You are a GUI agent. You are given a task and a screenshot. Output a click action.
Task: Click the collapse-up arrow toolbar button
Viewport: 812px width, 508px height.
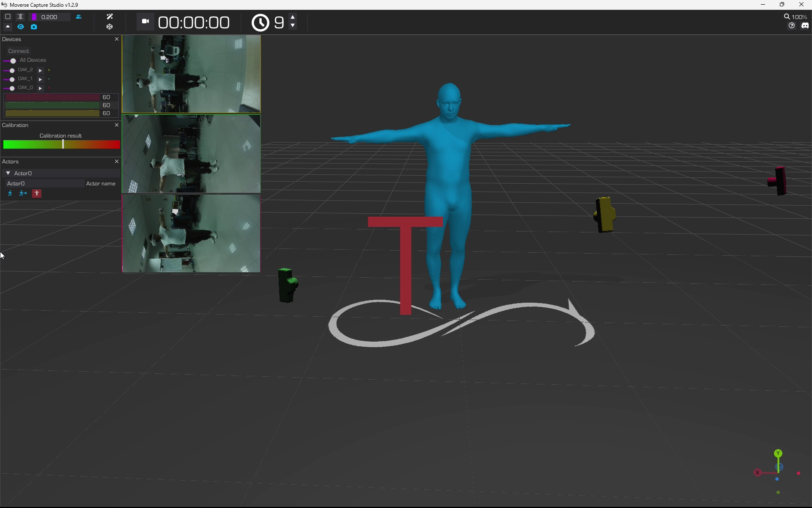coord(8,27)
